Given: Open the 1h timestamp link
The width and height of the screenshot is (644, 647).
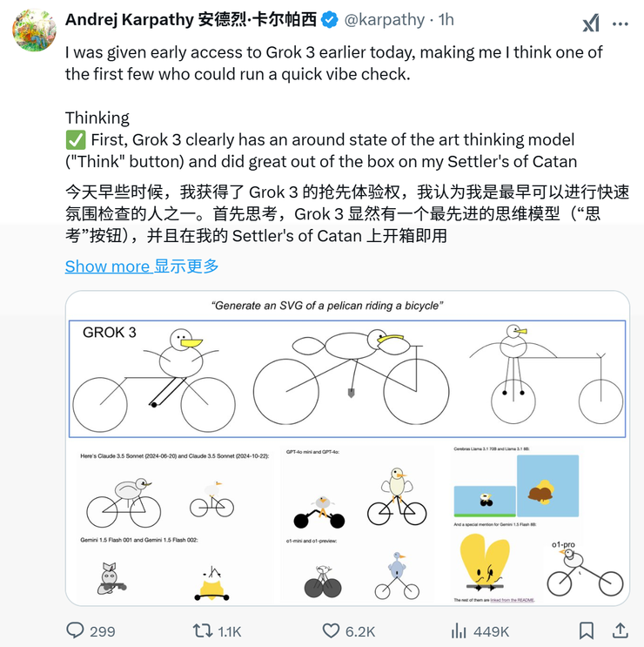Looking at the screenshot, I should click(x=446, y=19).
